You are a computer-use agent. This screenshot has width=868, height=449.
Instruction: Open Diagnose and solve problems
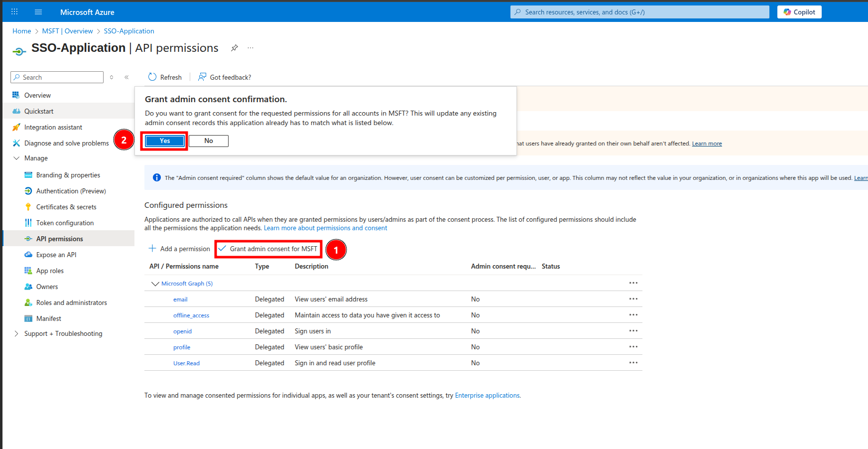point(66,143)
